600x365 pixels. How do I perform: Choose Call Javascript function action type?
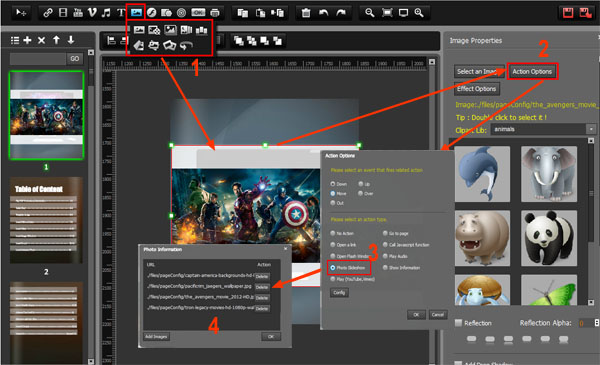(385, 245)
